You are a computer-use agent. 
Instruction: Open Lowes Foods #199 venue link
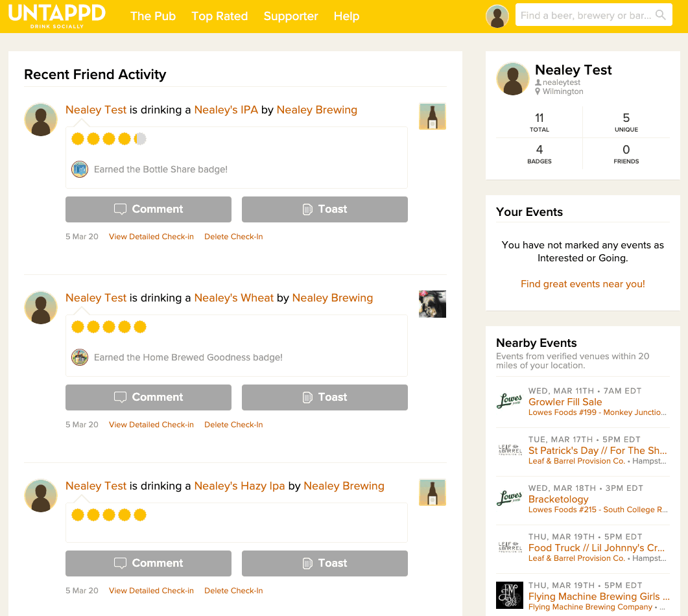pos(597,412)
